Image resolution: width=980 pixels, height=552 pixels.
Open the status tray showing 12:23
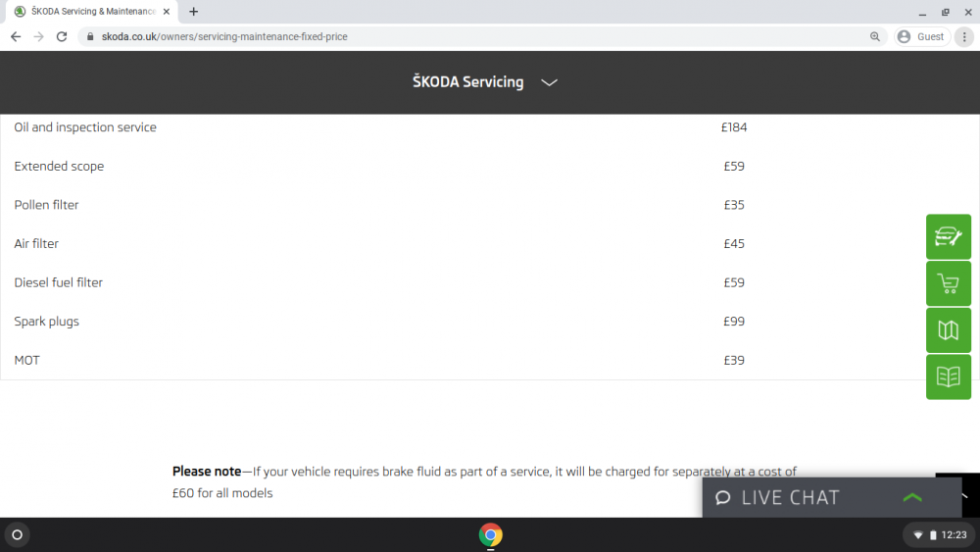939,535
